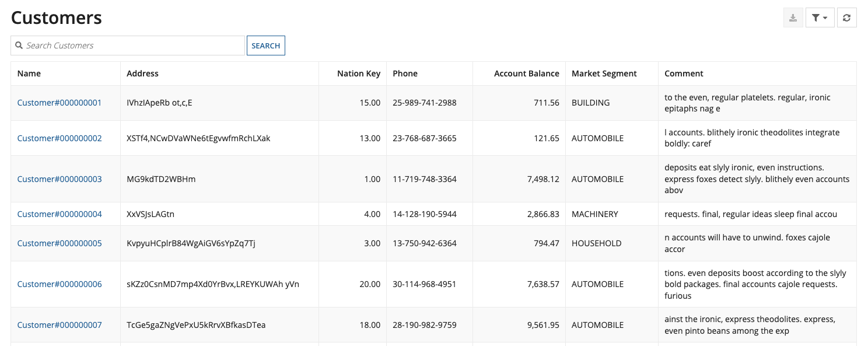868x346 pixels.
Task: Click nation key 20.00
Action: point(370,284)
